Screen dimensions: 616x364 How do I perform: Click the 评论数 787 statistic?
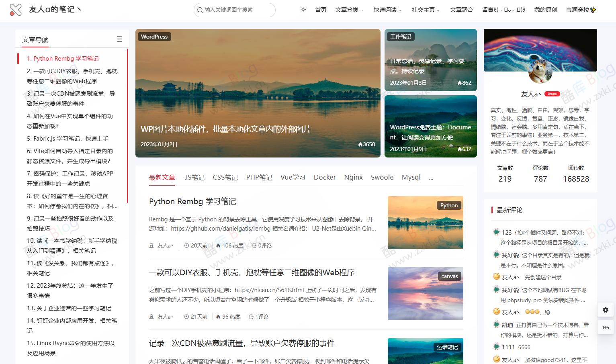click(x=540, y=174)
